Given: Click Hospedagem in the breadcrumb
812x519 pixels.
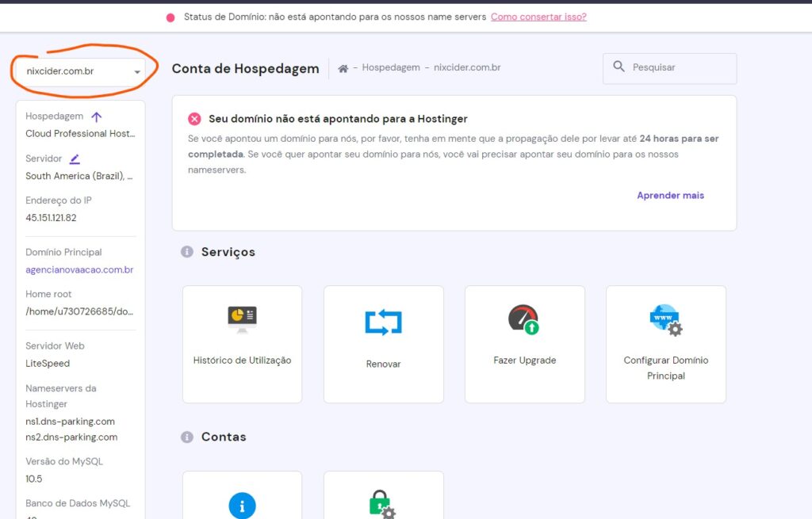Looking at the screenshot, I should [391, 67].
